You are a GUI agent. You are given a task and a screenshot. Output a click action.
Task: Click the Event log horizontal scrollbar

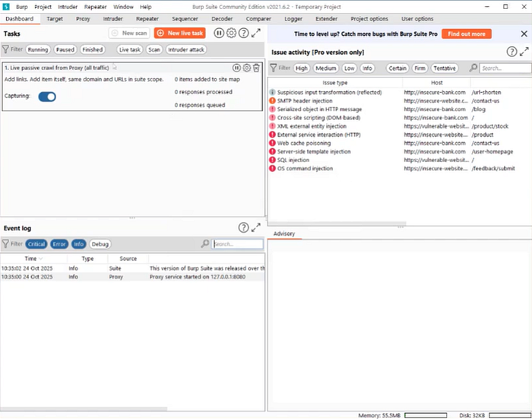coord(84,409)
